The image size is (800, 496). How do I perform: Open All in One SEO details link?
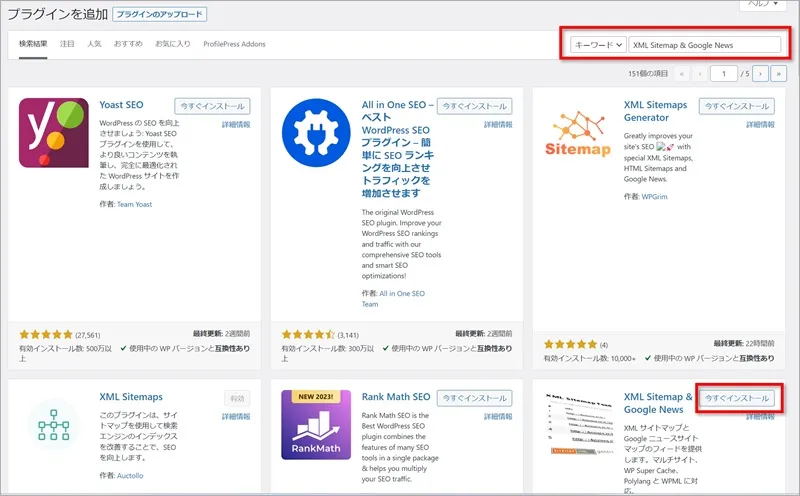pos(498,125)
